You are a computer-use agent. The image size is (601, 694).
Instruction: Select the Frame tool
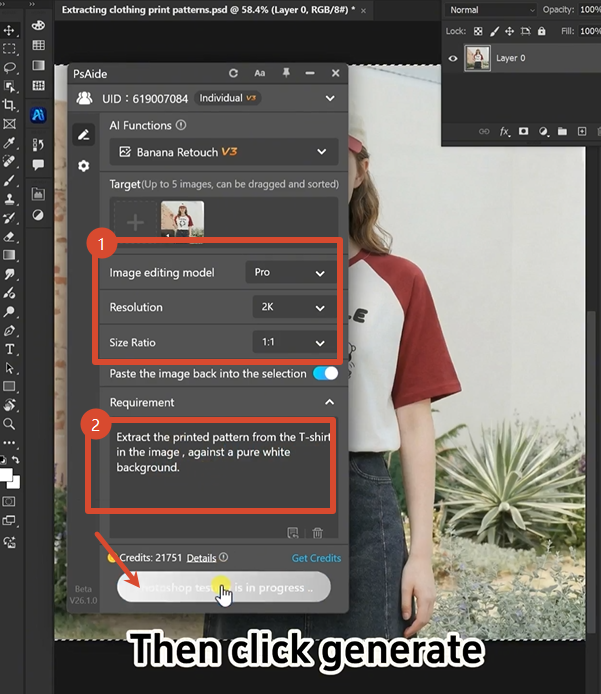[9, 123]
